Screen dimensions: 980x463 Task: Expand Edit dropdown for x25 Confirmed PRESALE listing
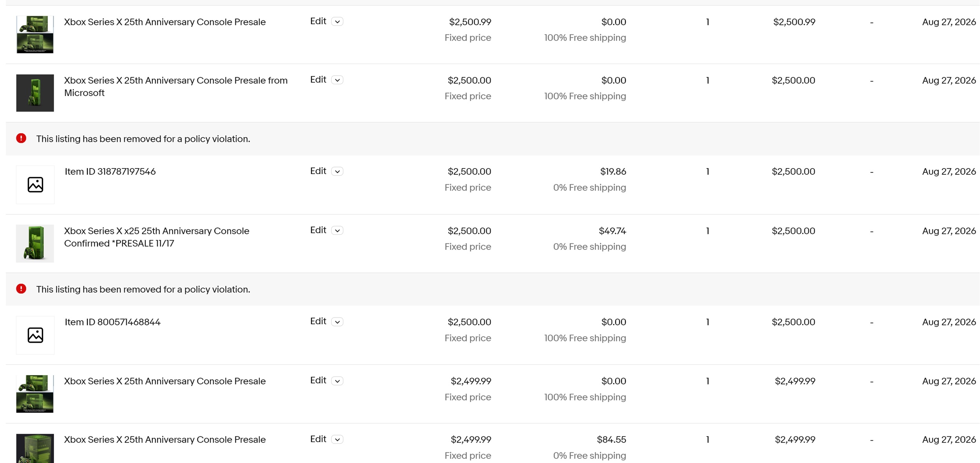[x=337, y=231]
